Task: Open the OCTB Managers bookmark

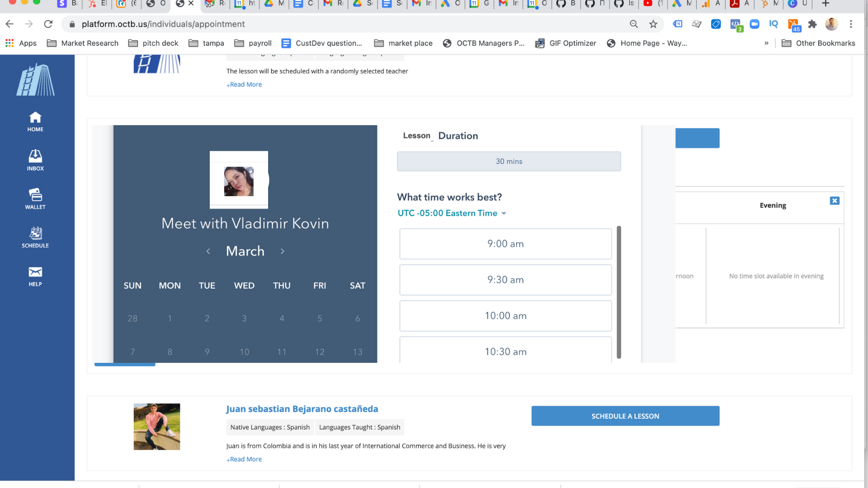Action: pyautogui.click(x=484, y=43)
